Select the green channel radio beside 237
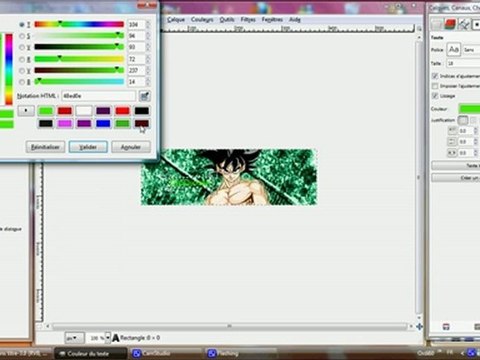480x360 pixels. (x=22, y=71)
